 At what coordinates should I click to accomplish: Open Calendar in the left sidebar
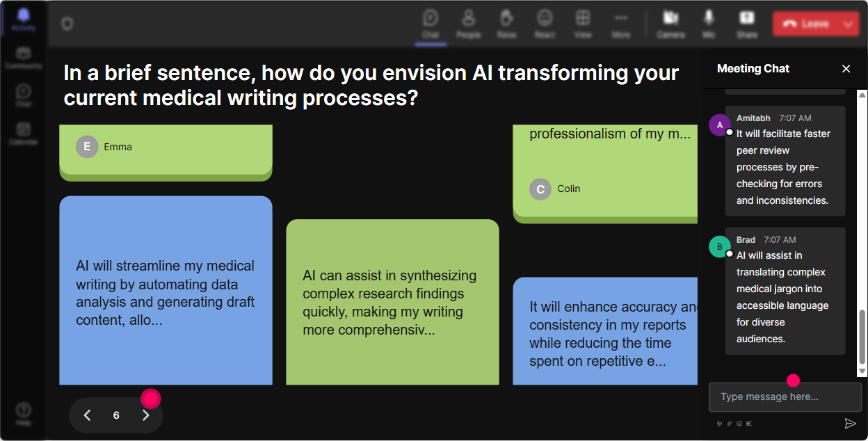pos(24,133)
